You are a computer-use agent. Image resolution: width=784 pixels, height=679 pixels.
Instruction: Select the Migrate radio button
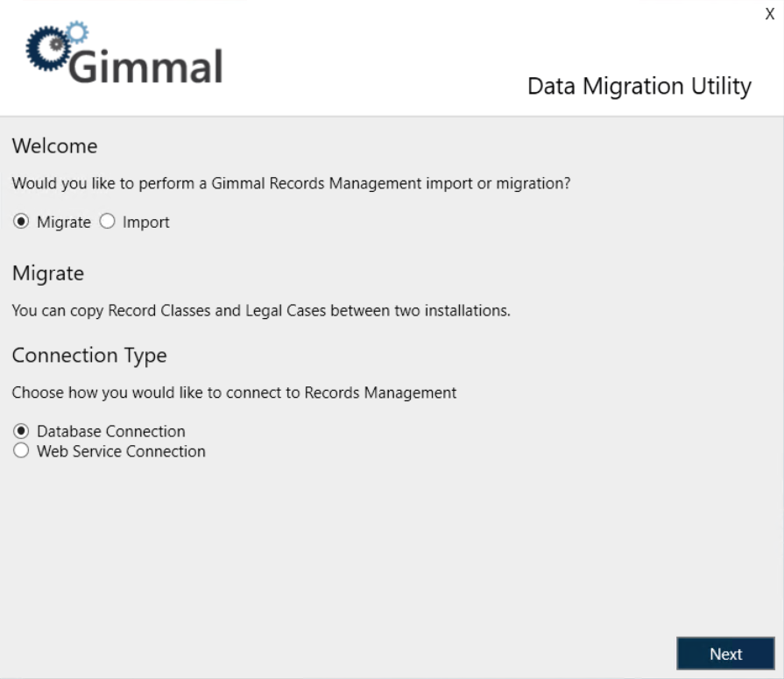[x=21, y=223]
